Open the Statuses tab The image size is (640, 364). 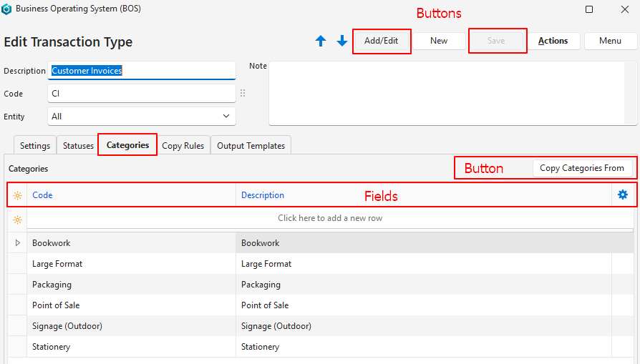point(78,146)
